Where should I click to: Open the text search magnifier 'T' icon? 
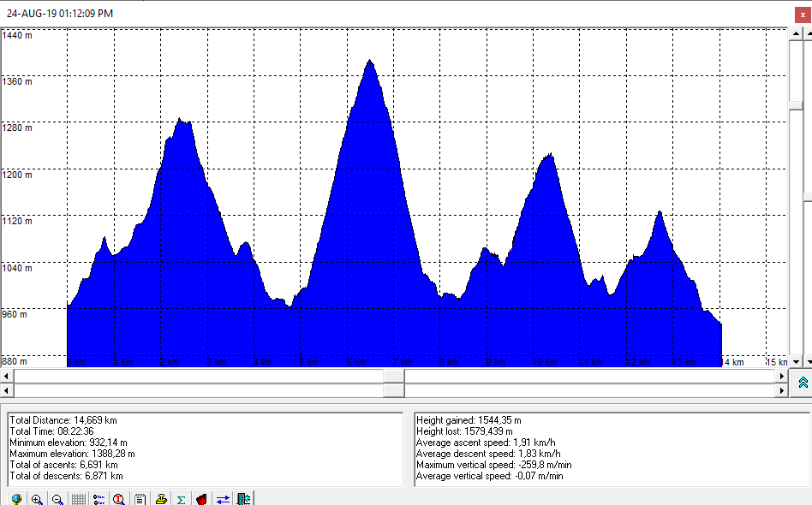(119, 498)
